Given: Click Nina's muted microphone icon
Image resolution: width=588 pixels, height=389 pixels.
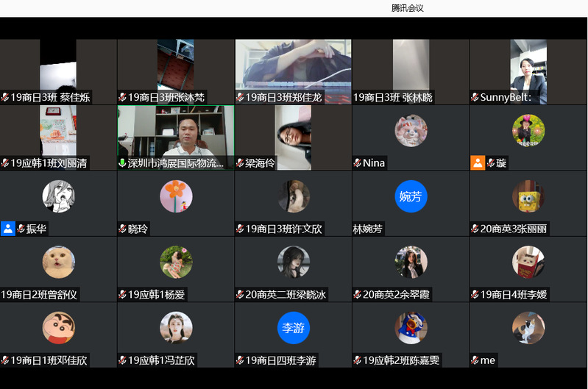Looking at the screenshot, I should [358, 163].
